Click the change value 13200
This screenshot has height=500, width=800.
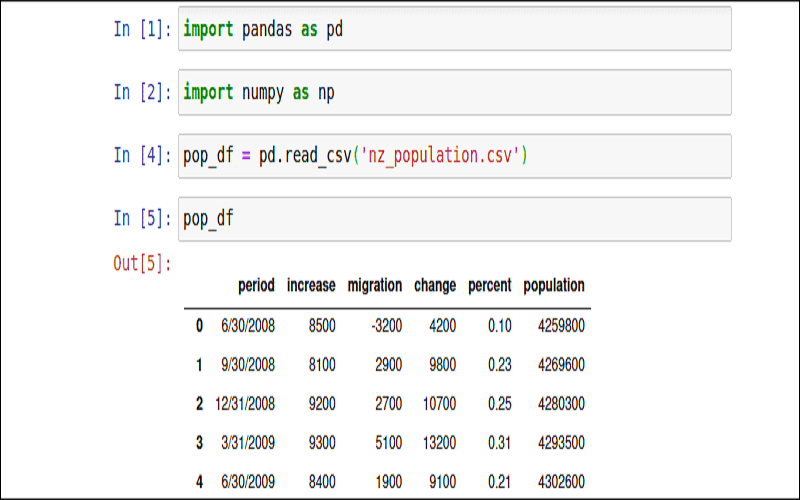439,442
